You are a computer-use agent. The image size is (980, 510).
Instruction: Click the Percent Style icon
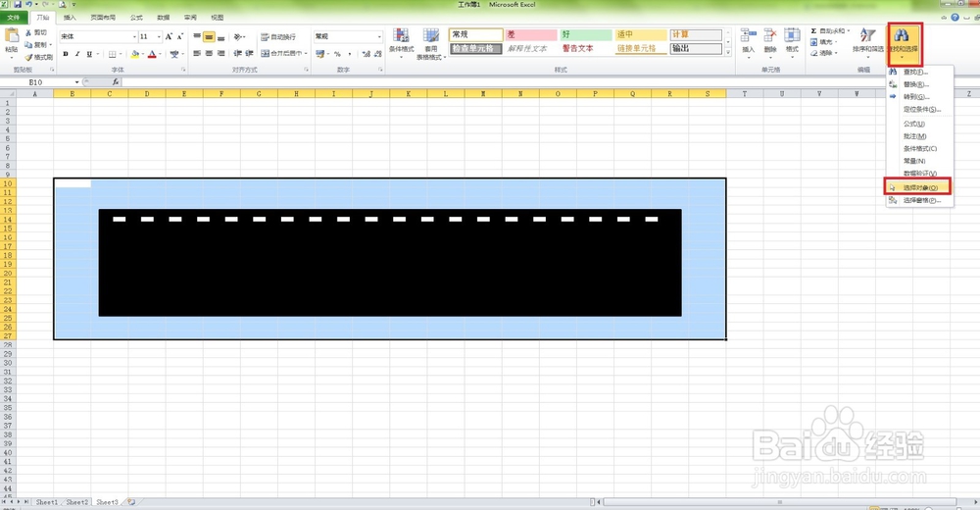pos(337,54)
